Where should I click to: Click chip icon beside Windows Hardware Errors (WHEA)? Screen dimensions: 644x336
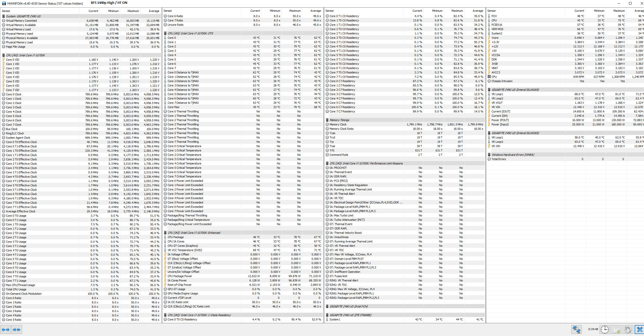[x=489, y=155]
